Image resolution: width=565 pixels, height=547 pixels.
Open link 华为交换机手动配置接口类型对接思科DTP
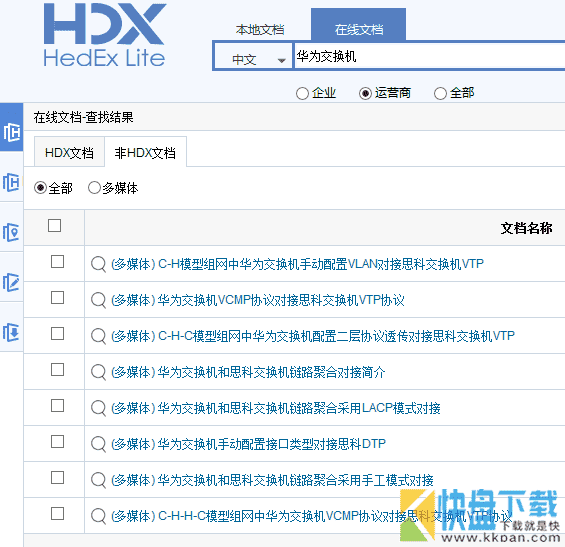248,444
